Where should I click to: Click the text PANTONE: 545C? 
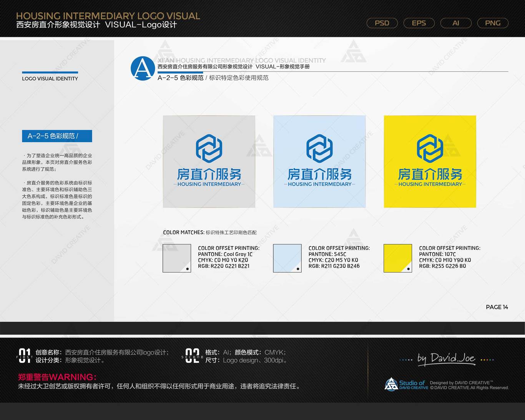click(327, 254)
